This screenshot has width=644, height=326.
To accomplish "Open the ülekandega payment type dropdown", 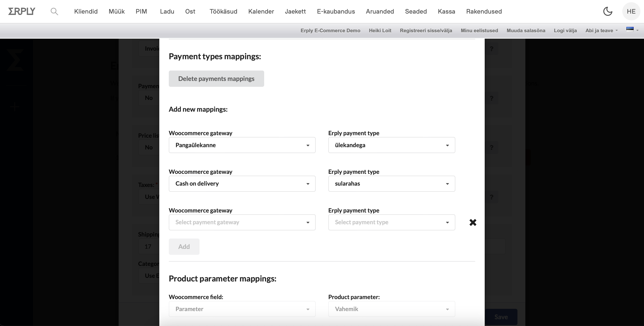I will 392,145.
